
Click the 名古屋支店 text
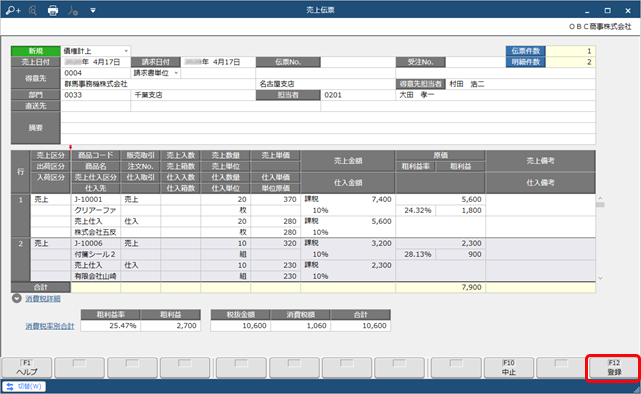pyautogui.click(x=277, y=84)
